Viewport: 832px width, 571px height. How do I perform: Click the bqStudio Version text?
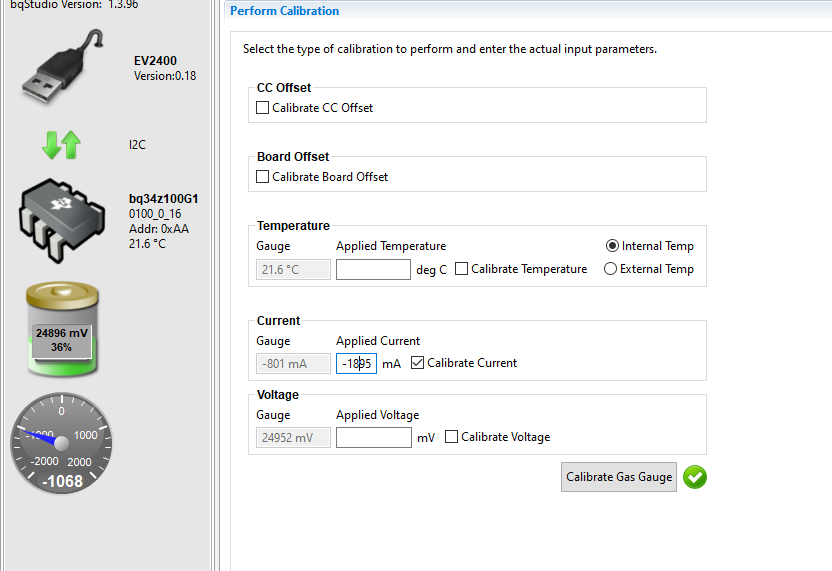(x=74, y=4)
